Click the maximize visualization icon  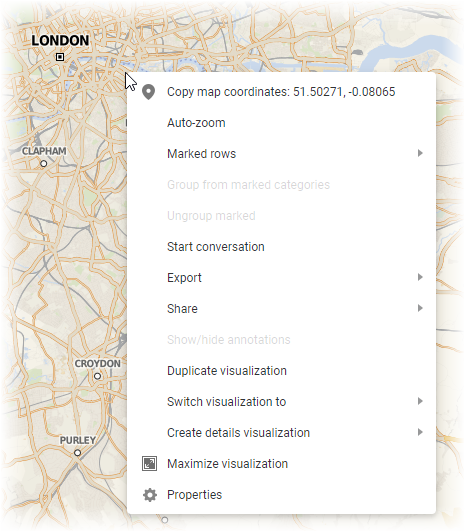coord(149,463)
